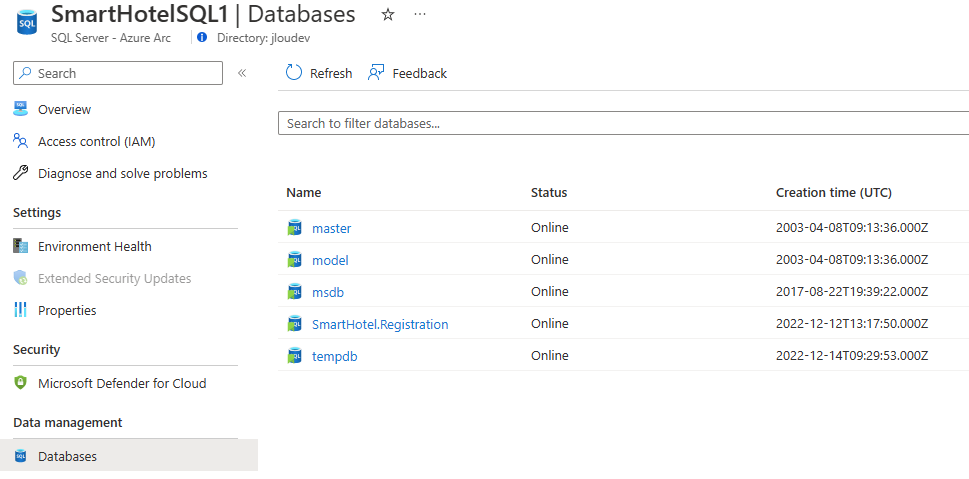This screenshot has height=479, width=969.
Task: Click the Microsoft Defender shield icon
Action: point(20,383)
